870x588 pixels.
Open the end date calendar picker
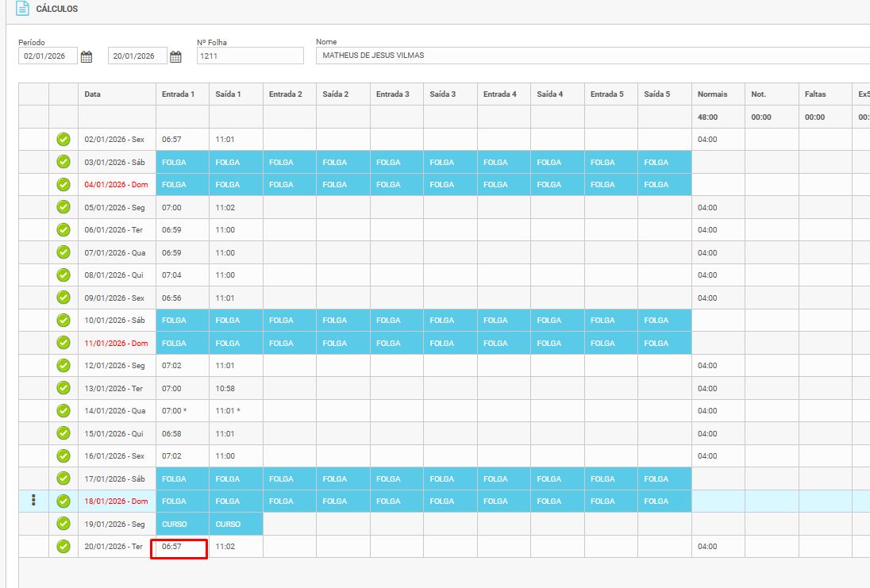pyautogui.click(x=176, y=56)
